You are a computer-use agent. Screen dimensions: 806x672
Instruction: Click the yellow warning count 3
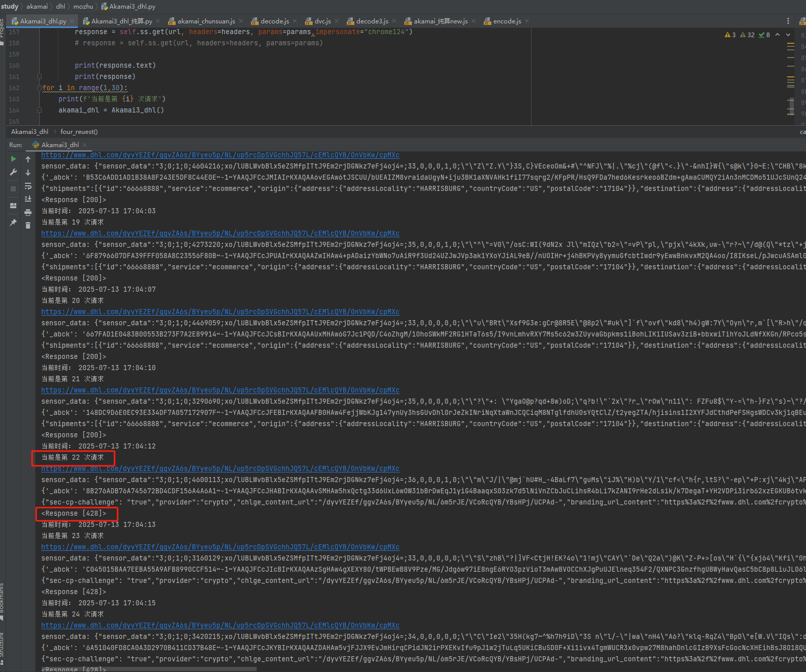(730, 35)
